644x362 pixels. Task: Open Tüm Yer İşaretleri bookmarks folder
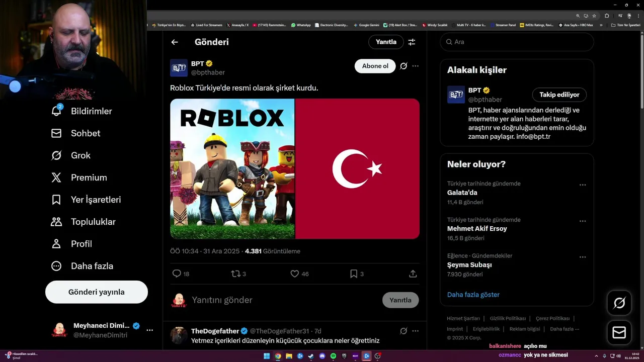[x=626, y=25]
